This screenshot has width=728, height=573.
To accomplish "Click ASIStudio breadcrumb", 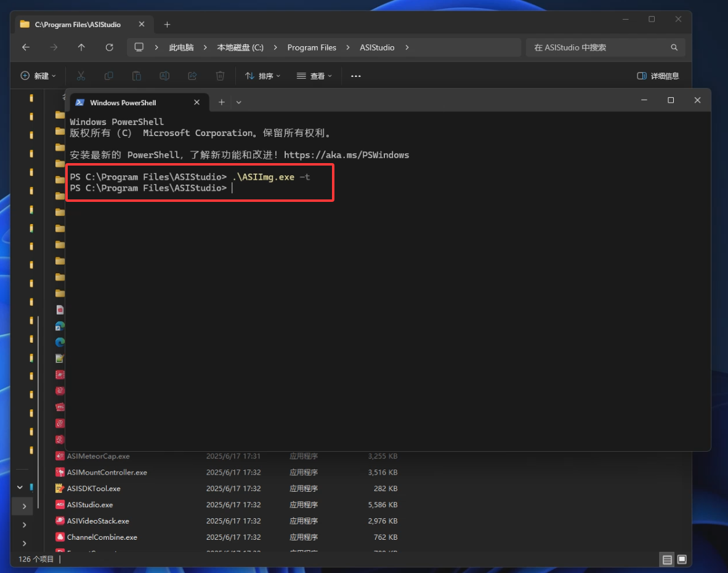I will tap(377, 47).
